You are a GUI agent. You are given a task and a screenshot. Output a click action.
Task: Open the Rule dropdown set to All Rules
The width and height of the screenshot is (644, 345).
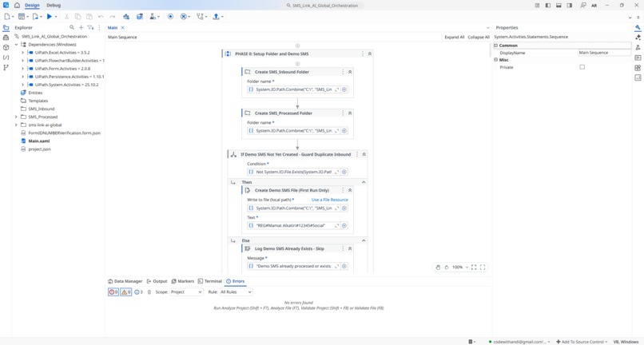tap(236, 292)
